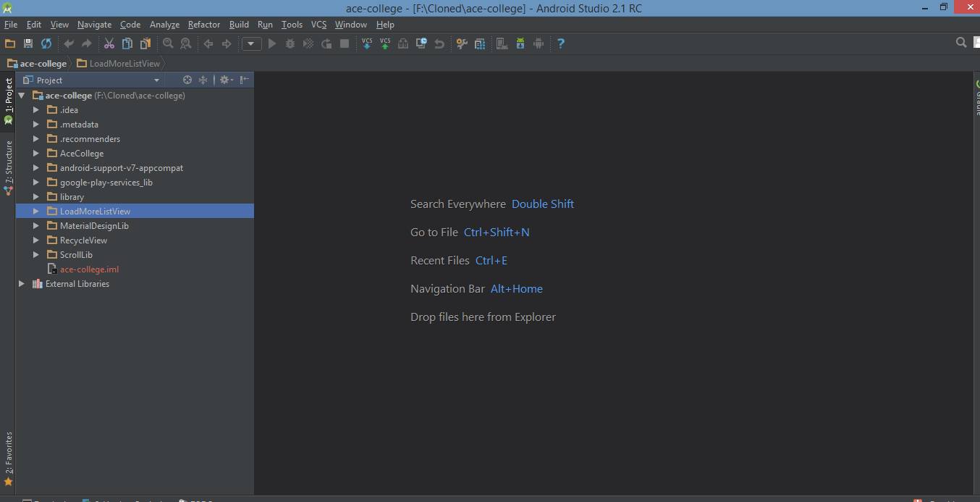This screenshot has height=502, width=980.
Task: Select the RecycleView folder row
Action: point(135,240)
